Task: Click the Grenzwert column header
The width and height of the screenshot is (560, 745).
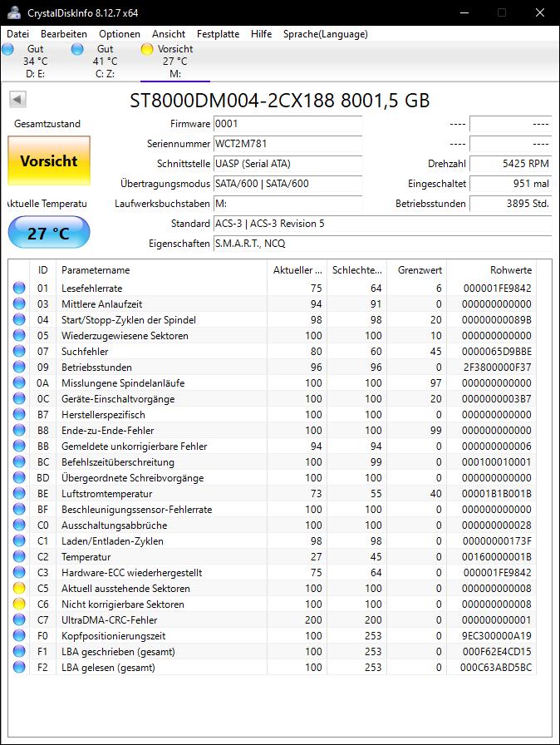Action: click(417, 270)
